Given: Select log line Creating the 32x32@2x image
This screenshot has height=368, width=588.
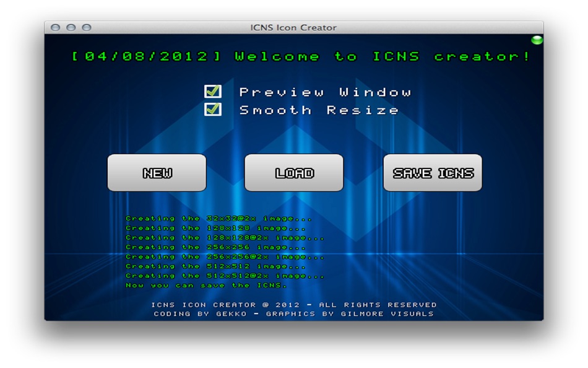Looking at the screenshot, I should point(218,219).
